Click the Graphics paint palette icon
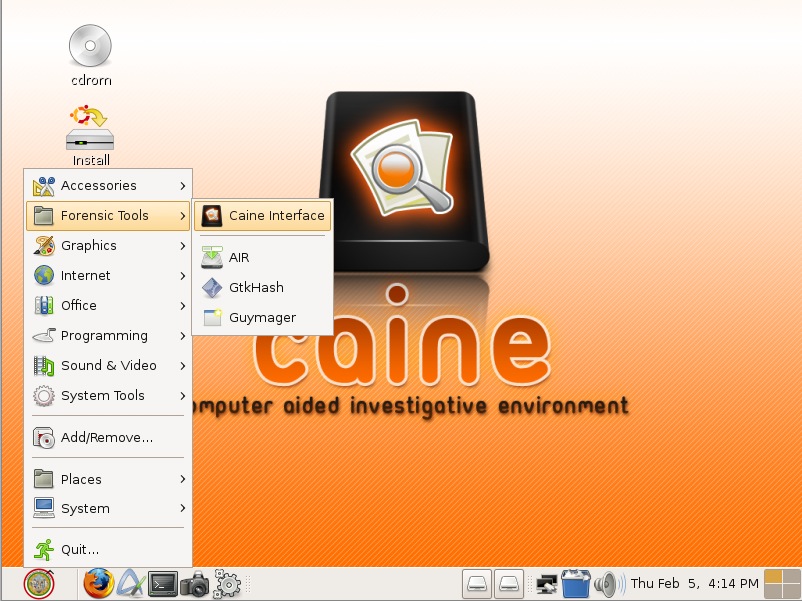The image size is (802, 601). pos(44,246)
